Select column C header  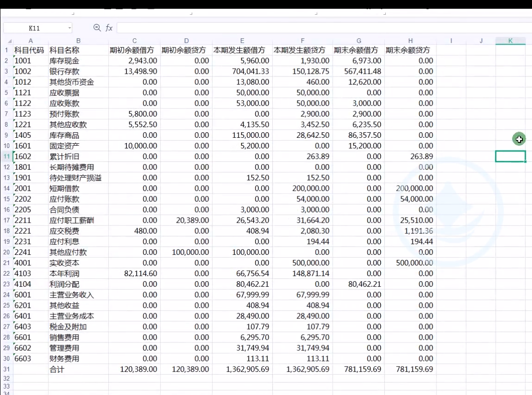[x=134, y=41]
